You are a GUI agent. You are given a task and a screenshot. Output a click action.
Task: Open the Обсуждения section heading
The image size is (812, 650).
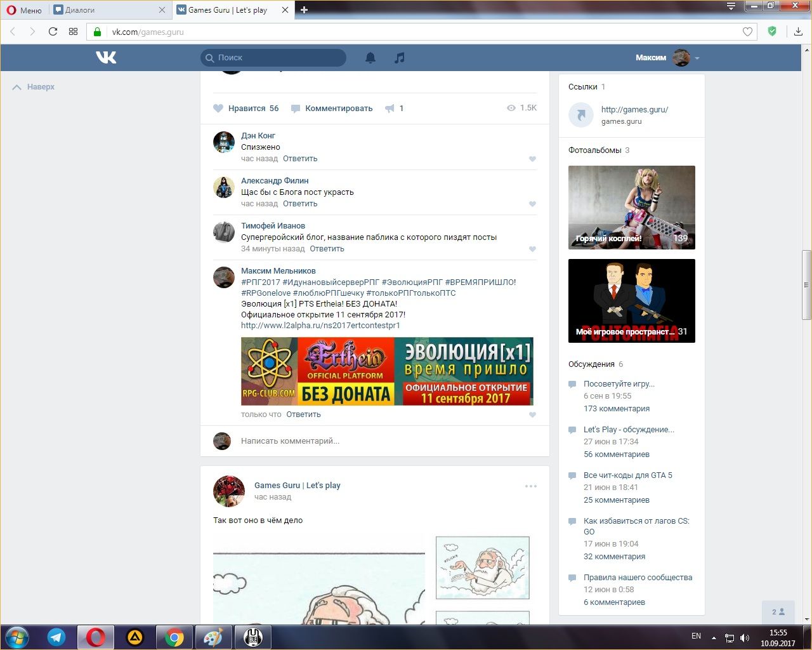(x=591, y=364)
